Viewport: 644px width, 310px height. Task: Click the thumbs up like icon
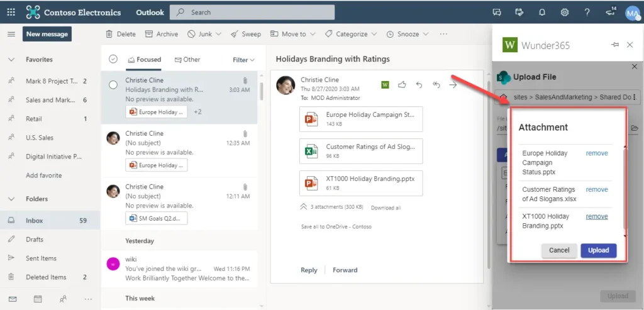[x=402, y=85]
